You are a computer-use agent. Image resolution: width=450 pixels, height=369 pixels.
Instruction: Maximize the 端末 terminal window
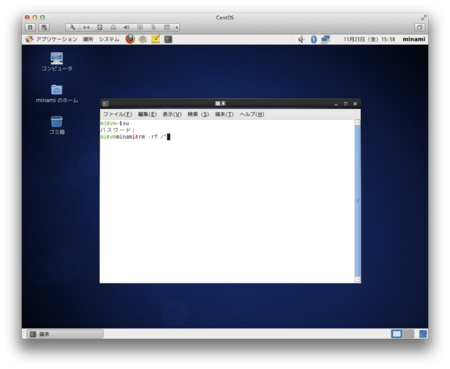pyautogui.click(x=345, y=104)
